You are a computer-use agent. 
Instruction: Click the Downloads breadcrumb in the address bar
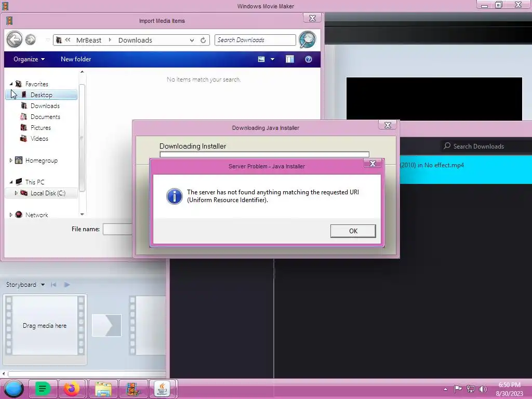(135, 40)
